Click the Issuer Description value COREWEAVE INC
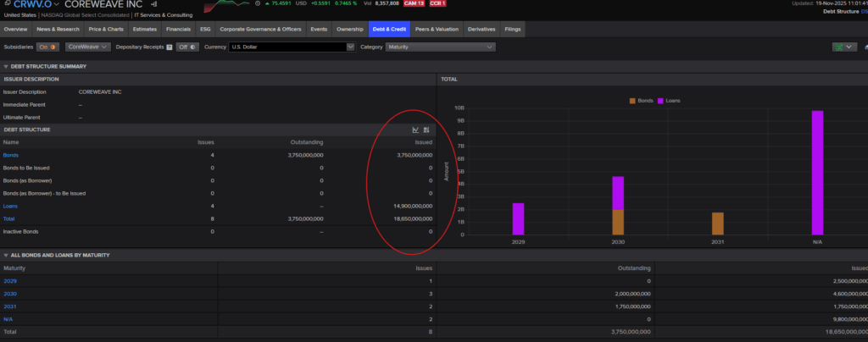Viewport: 868px width, 342px height. coord(100,91)
